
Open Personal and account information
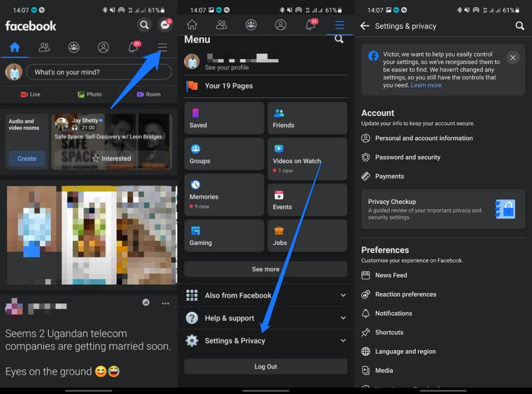pyautogui.click(x=443, y=138)
